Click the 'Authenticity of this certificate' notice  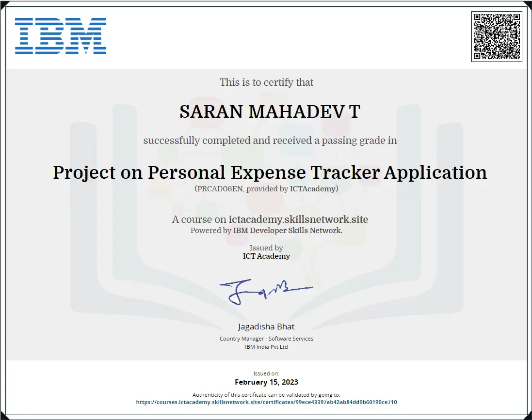click(266, 395)
